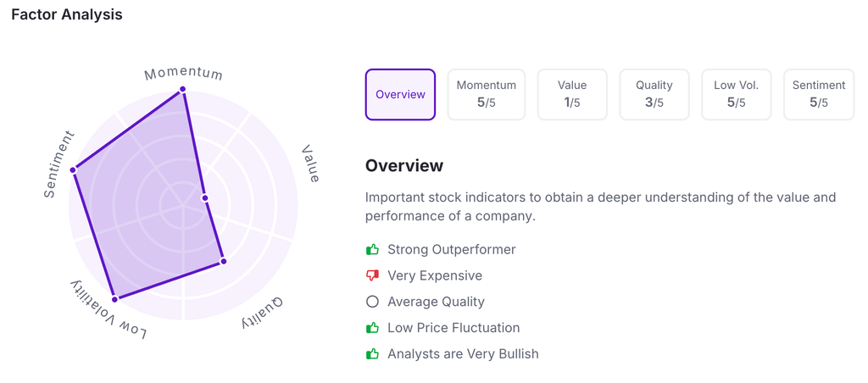This screenshot has width=868, height=383.
Task: Open the Sentiment 5/5 tab
Action: (819, 95)
